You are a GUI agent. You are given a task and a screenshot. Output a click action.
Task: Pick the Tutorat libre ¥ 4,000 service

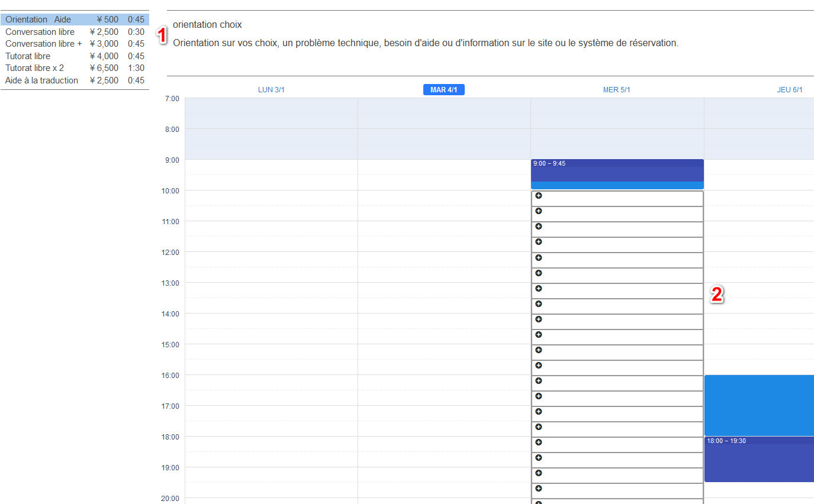click(x=75, y=56)
